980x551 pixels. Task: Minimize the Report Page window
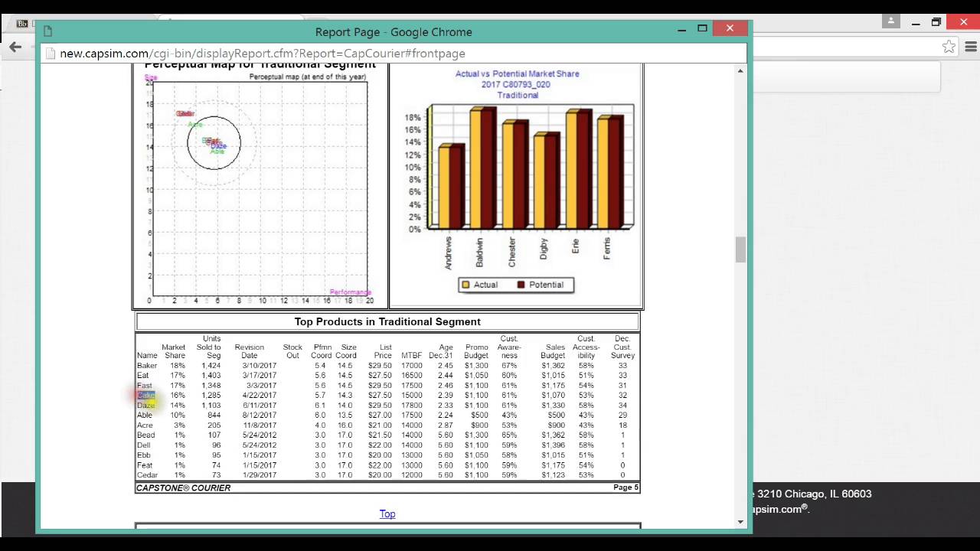[x=681, y=29]
